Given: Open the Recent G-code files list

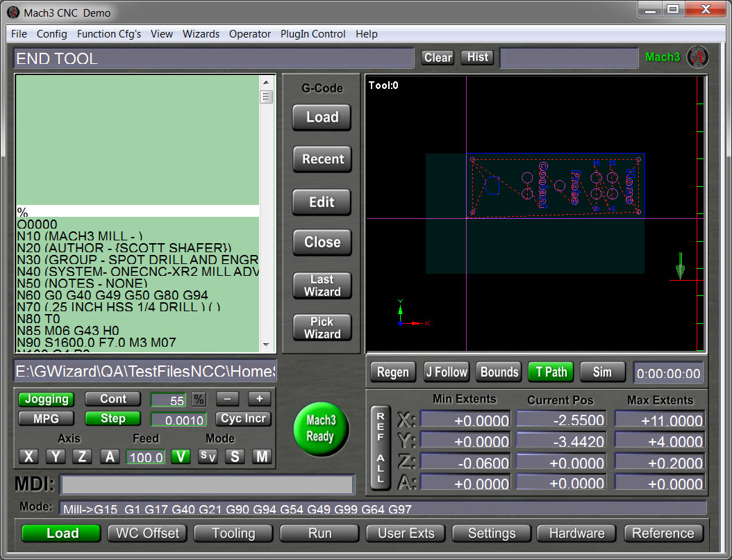Looking at the screenshot, I should pyautogui.click(x=322, y=159).
